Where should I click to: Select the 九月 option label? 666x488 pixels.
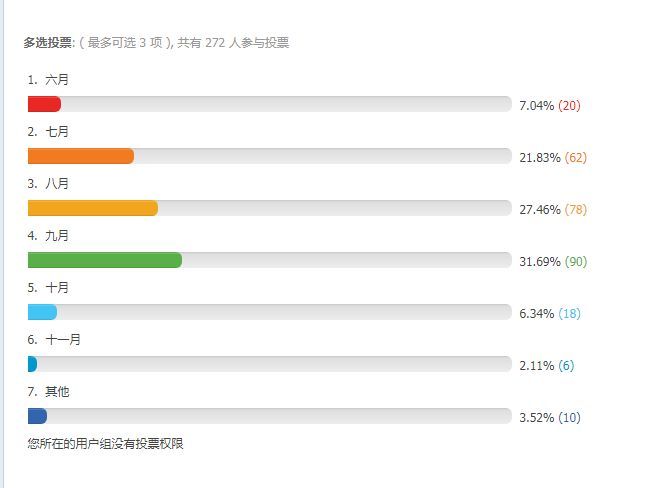click(57, 235)
